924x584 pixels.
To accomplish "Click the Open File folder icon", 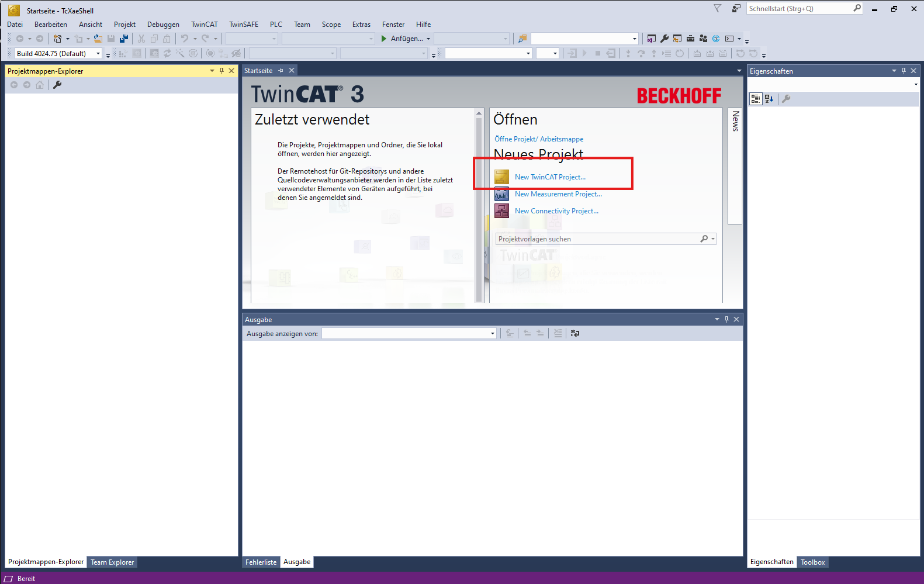I will tap(98, 39).
